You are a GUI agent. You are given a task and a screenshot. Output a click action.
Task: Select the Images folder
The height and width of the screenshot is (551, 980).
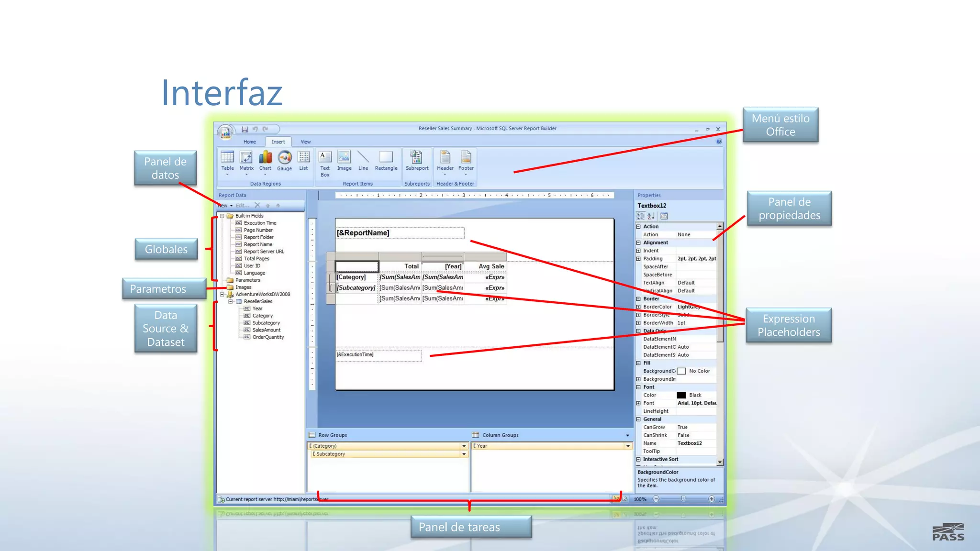tap(243, 287)
